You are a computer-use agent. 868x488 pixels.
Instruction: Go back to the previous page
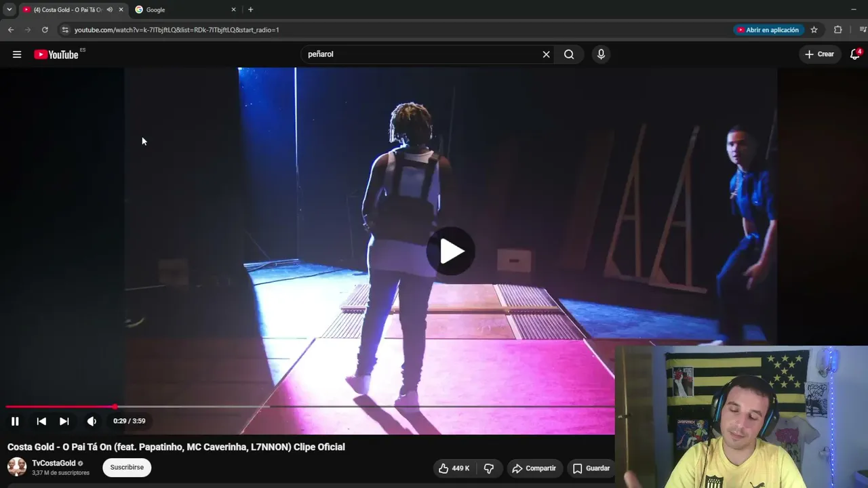11,30
